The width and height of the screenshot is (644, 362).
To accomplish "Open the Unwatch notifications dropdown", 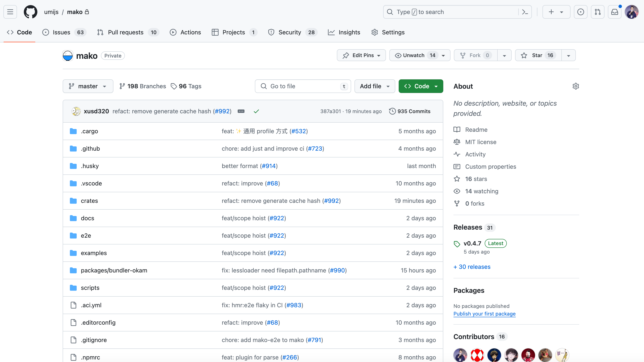I will click(x=420, y=55).
